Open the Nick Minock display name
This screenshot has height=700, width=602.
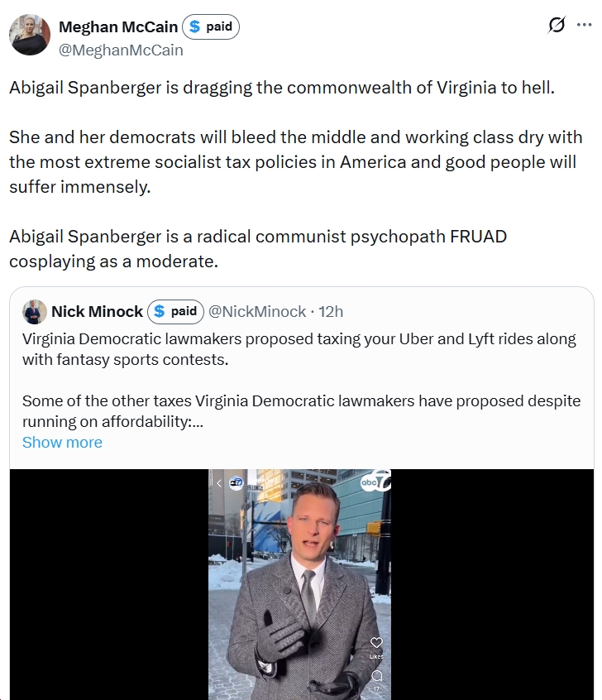pos(97,311)
